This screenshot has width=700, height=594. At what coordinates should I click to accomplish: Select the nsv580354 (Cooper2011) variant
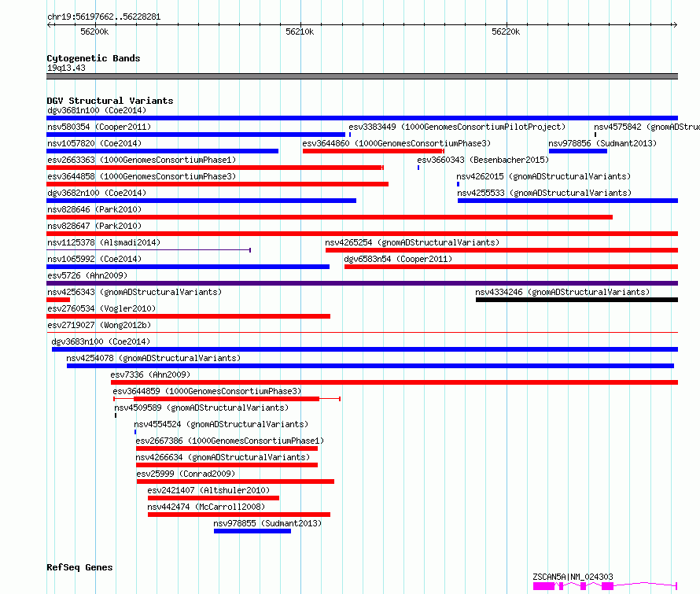point(99,127)
